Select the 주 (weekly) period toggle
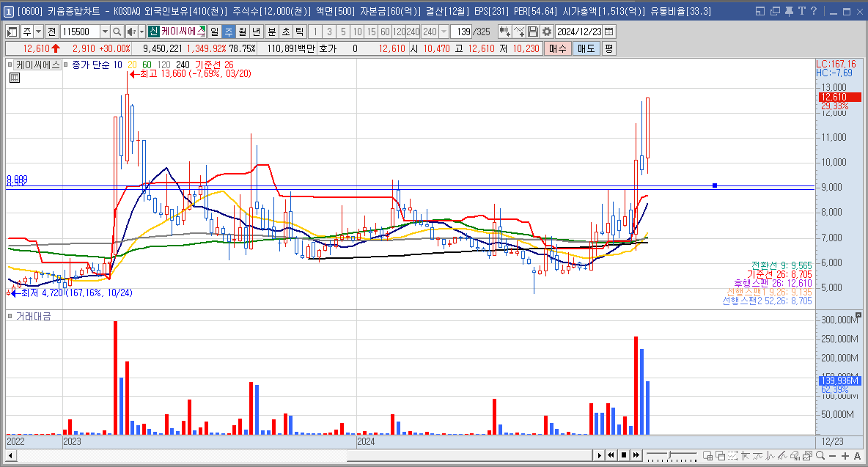 coord(229,32)
